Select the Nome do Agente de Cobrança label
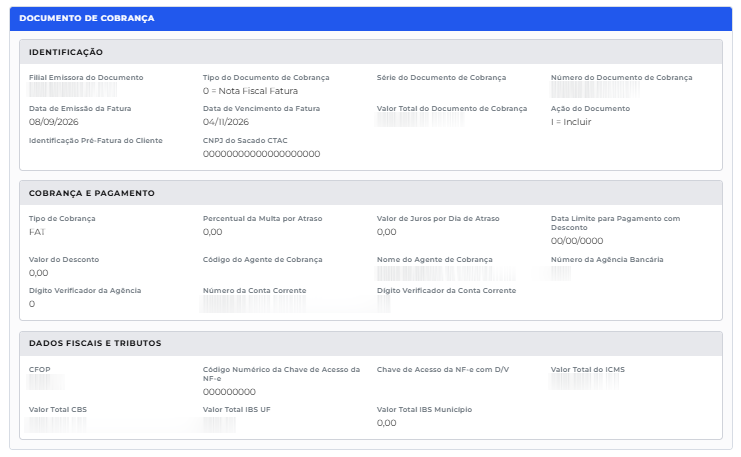The width and height of the screenshot is (741, 457). click(434, 260)
